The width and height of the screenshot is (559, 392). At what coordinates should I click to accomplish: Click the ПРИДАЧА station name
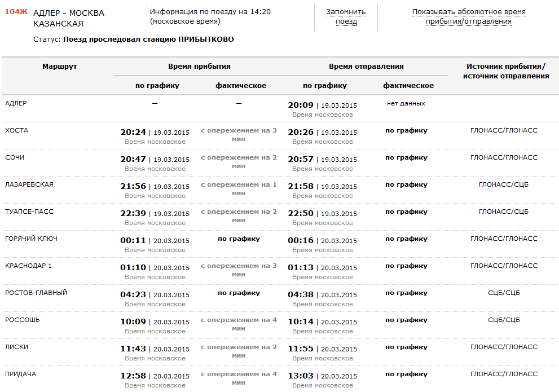point(20,374)
